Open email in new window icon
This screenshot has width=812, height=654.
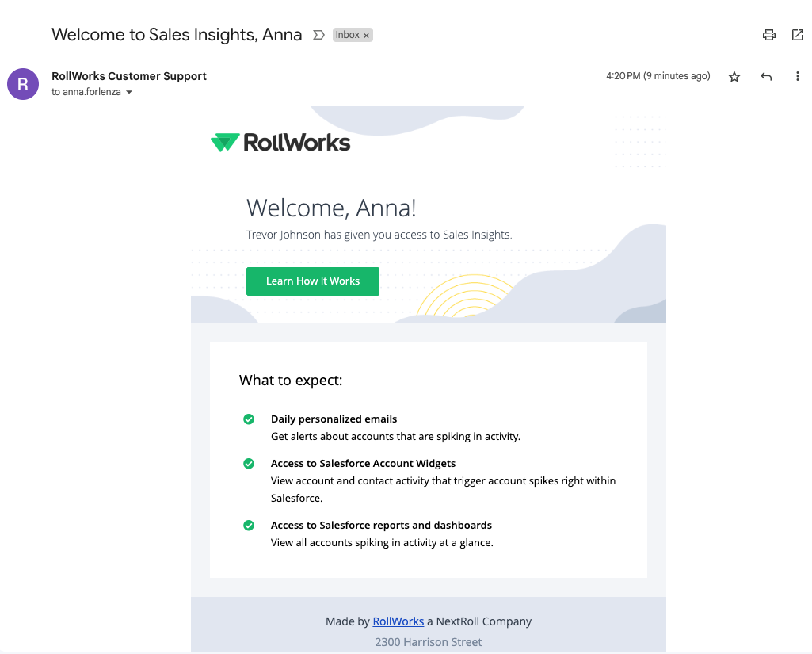[x=798, y=35]
